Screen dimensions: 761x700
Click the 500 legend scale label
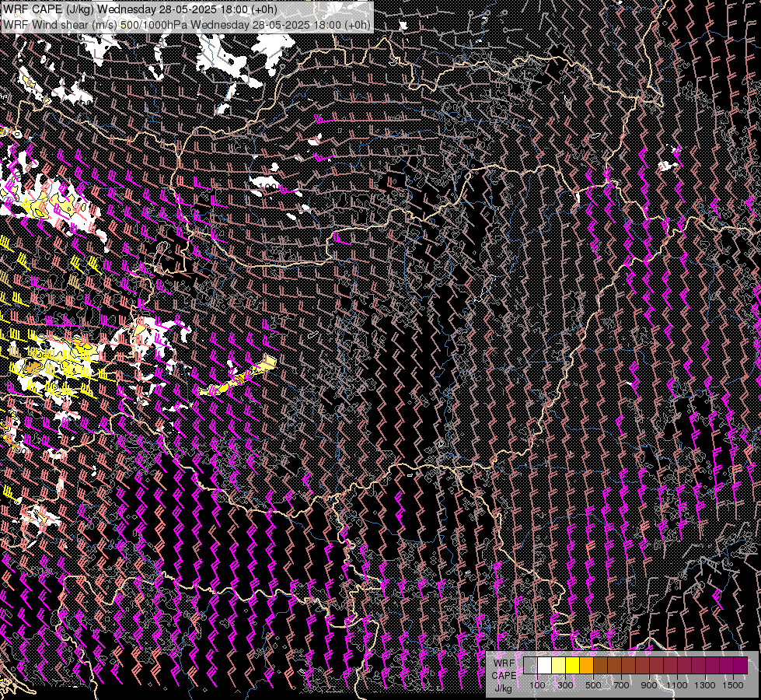(593, 685)
